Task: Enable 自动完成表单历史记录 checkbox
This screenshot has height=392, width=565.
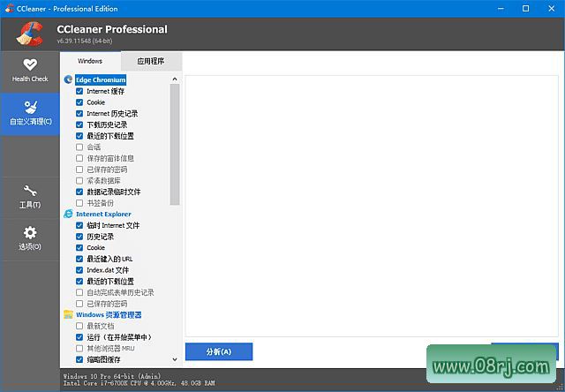Action: (x=79, y=292)
